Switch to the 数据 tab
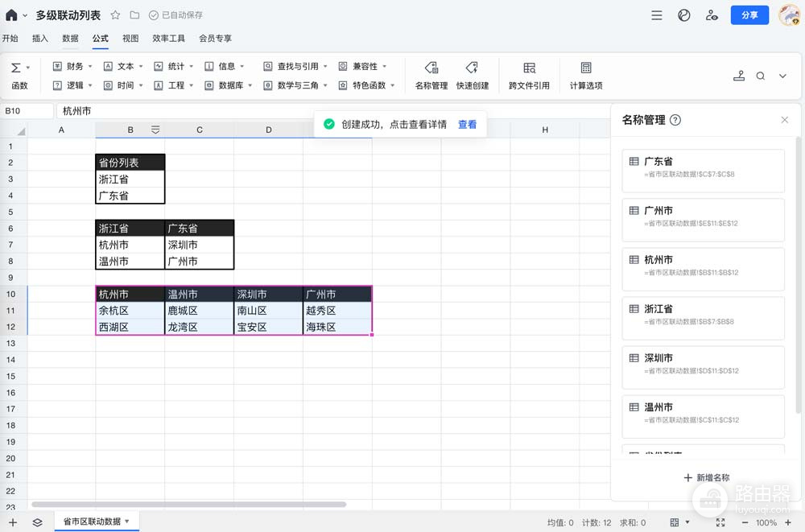Screen dimensions: 805x532 [x=70, y=39]
